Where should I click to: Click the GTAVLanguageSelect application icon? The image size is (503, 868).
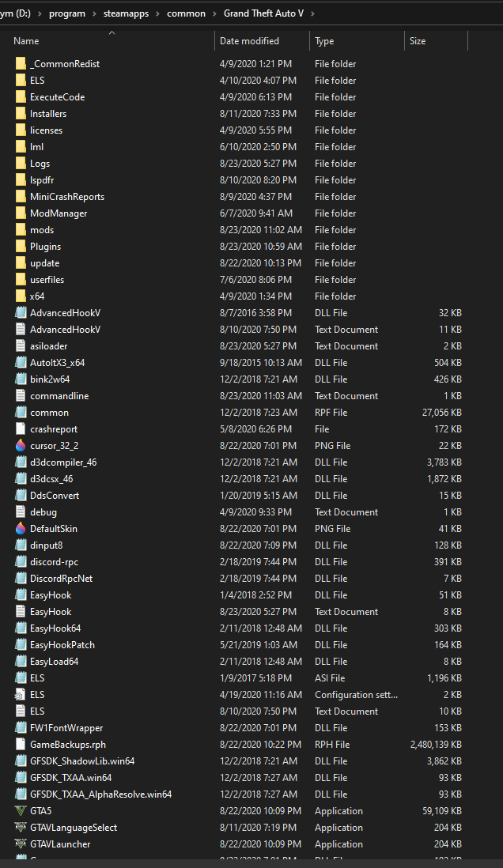[21, 828]
